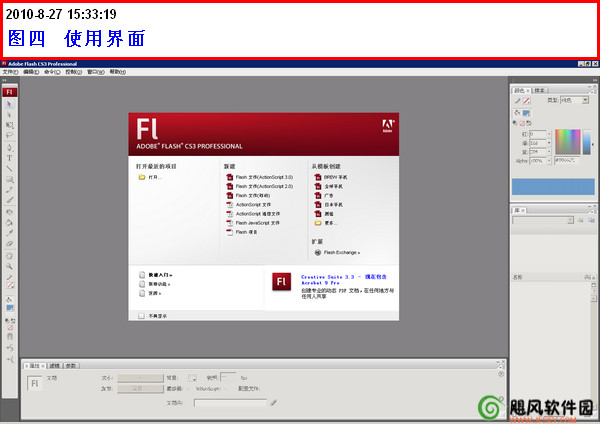The image size is (600, 424).
Task: Select the Subselection tool
Action: pyautogui.click(x=9, y=115)
